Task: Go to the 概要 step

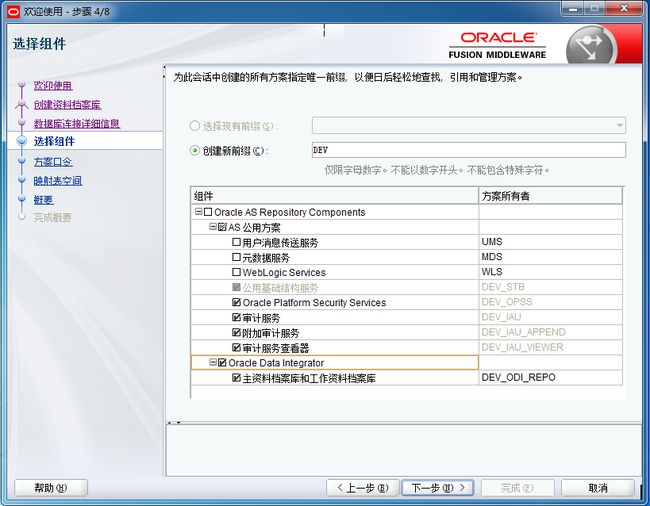Action: click(x=44, y=200)
